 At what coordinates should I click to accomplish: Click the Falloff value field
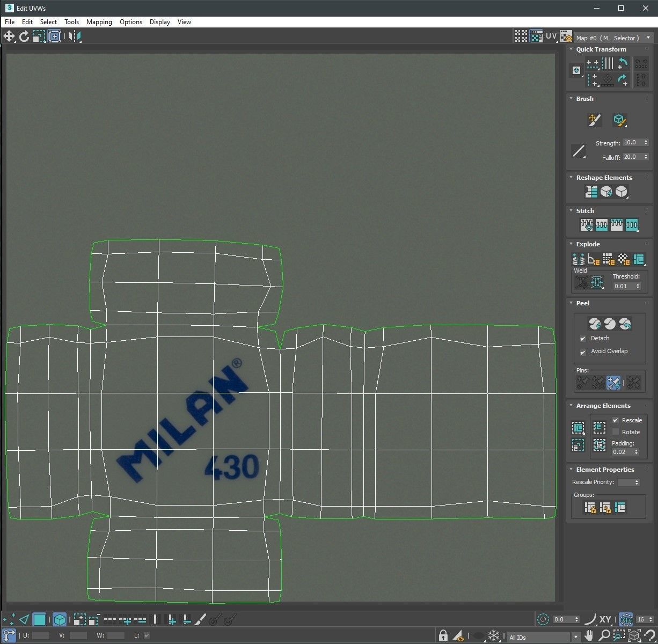[x=632, y=157]
